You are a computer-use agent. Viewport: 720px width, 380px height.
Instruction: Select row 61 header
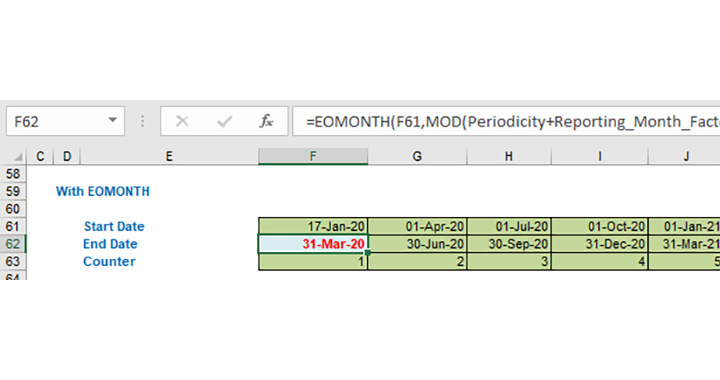point(13,226)
